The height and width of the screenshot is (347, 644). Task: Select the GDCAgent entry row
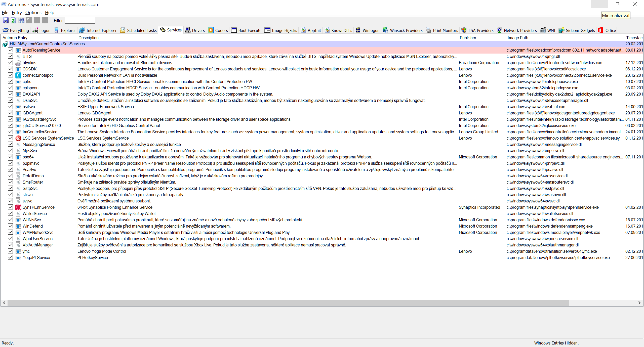33,113
